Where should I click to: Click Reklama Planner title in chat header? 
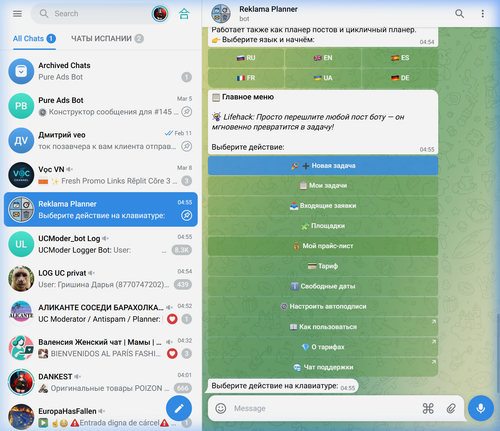(268, 9)
